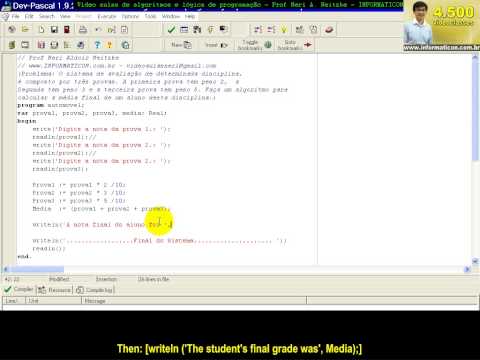The width and height of the screenshot is (480, 360).
Task: Click the red eraser icon in top toolbar
Action: point(329,30)
